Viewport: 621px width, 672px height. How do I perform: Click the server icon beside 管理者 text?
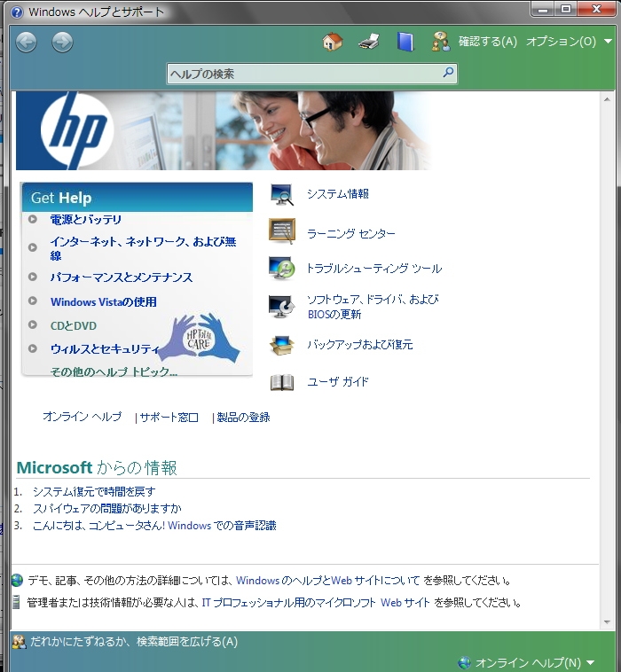[x=16, y=602]
